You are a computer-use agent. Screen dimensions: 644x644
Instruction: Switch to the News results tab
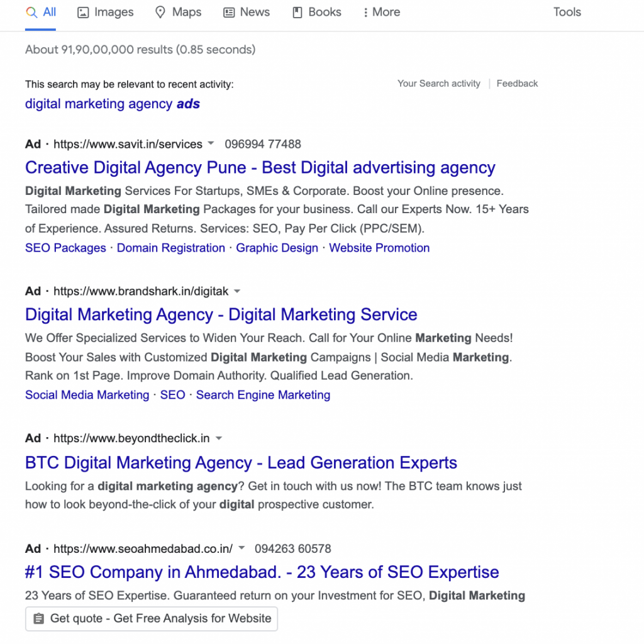coord(247,13)
